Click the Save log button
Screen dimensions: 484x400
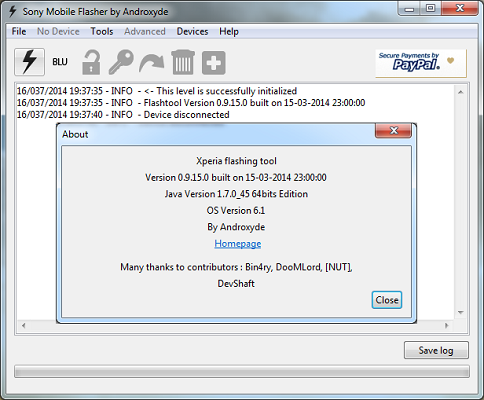point(436,350)
